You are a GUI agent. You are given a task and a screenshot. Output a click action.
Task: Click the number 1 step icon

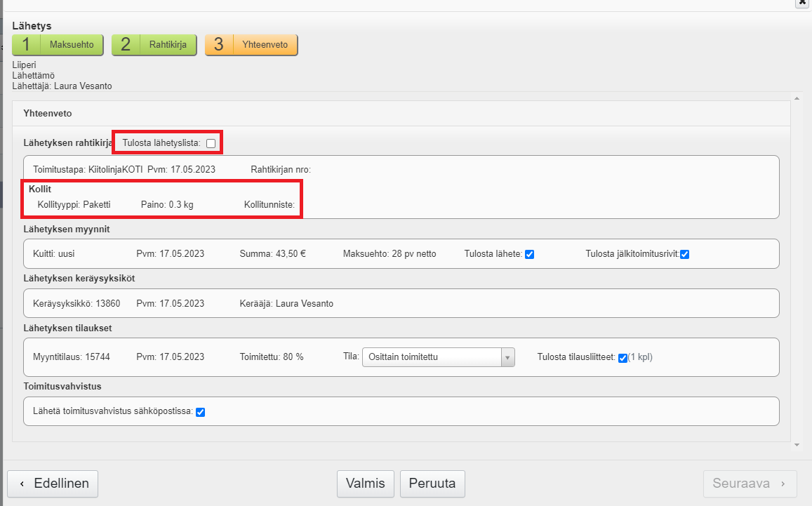[27, 45]
